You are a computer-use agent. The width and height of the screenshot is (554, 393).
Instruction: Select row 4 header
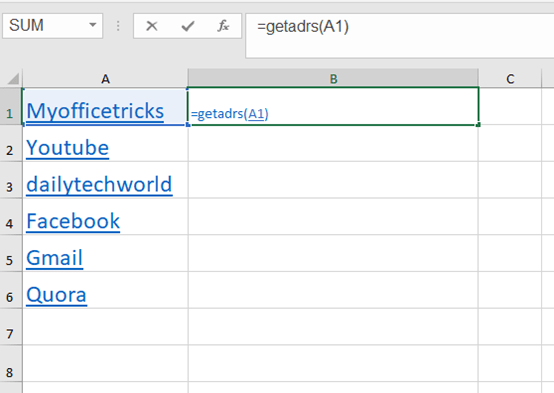(x=11, y=217)
